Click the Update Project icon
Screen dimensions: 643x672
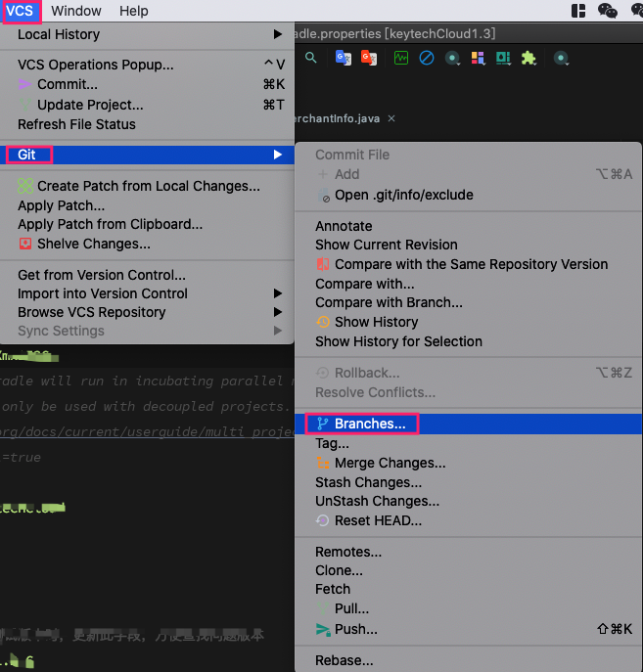point(24,105)
